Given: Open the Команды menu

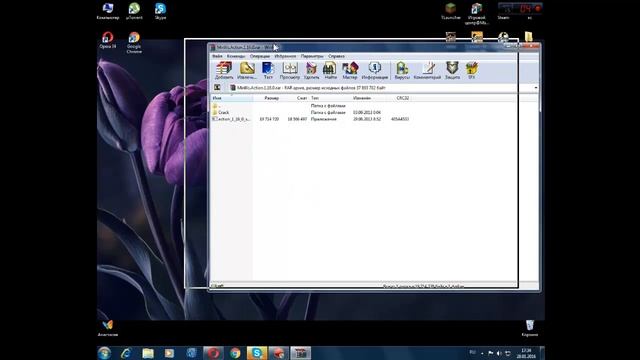Looking at the screenshot, I should point(236,56).
